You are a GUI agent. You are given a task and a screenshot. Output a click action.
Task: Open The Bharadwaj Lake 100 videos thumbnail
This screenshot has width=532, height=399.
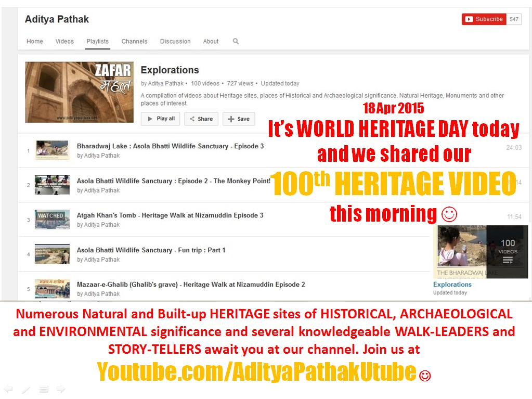(481, 251)
